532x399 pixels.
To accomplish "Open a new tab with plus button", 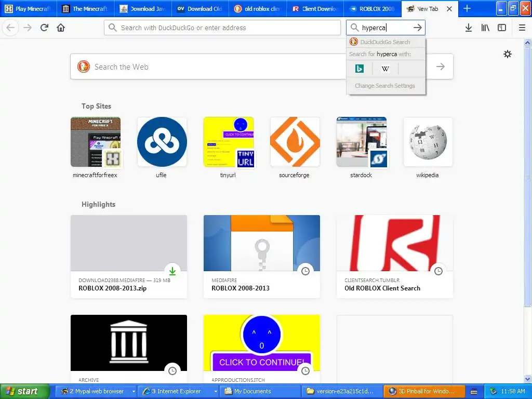I will tap(467, 8).
